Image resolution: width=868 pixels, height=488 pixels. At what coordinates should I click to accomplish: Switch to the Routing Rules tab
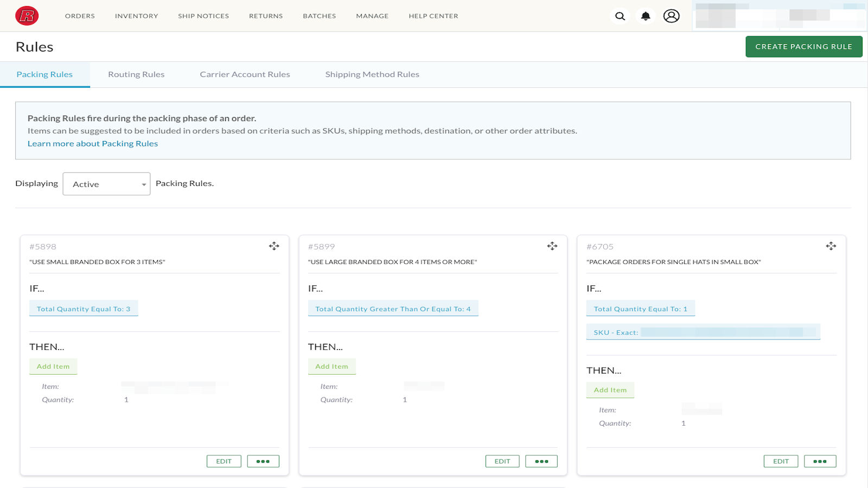coord(136,74)
